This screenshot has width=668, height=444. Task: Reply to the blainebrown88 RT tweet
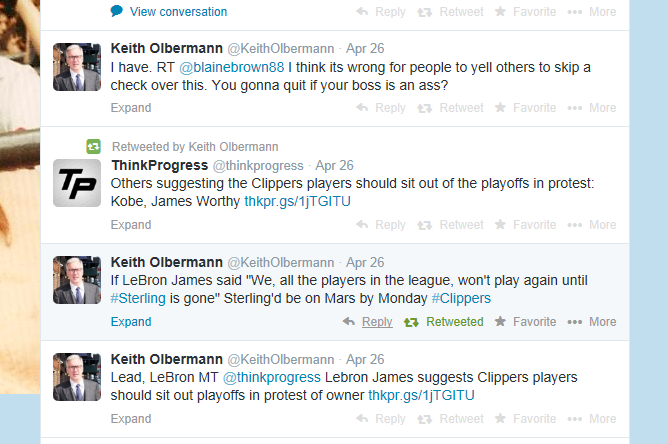(x=381, y=108)
